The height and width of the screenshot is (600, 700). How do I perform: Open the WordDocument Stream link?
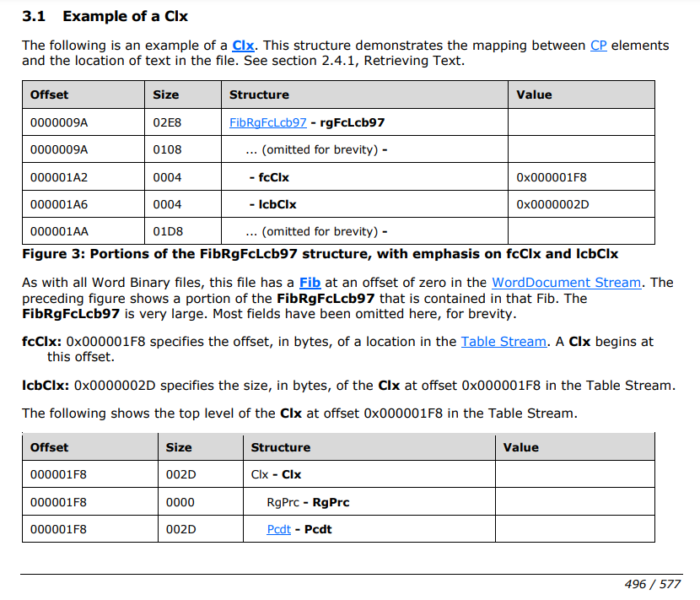click(566, 283)
